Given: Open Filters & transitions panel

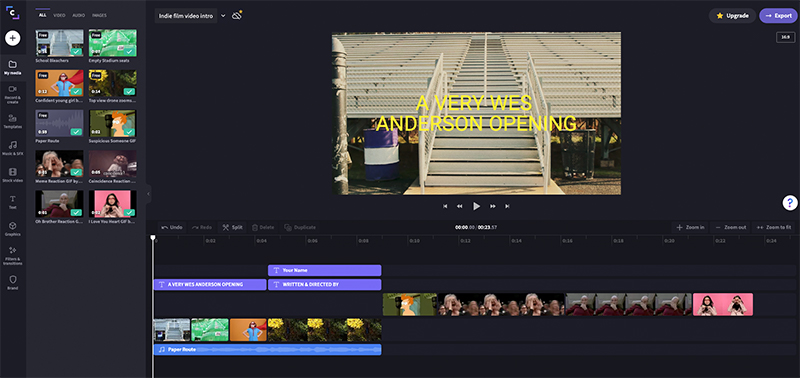Looking at the screenshot, I should (13, 256).
